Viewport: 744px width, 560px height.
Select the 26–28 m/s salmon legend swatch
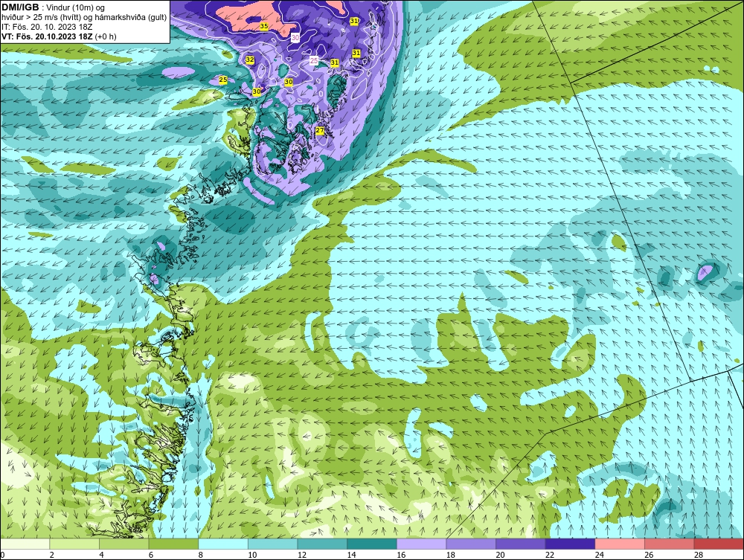(669, 544)
